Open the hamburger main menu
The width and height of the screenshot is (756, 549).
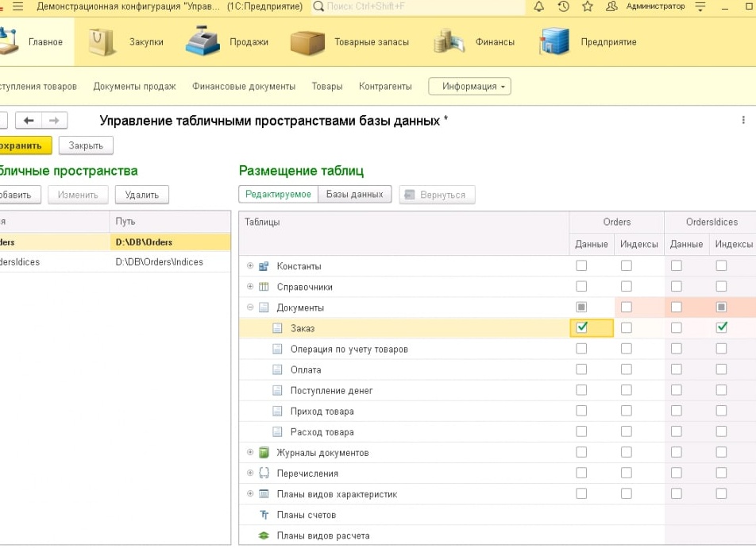click(x=17, y=7)
